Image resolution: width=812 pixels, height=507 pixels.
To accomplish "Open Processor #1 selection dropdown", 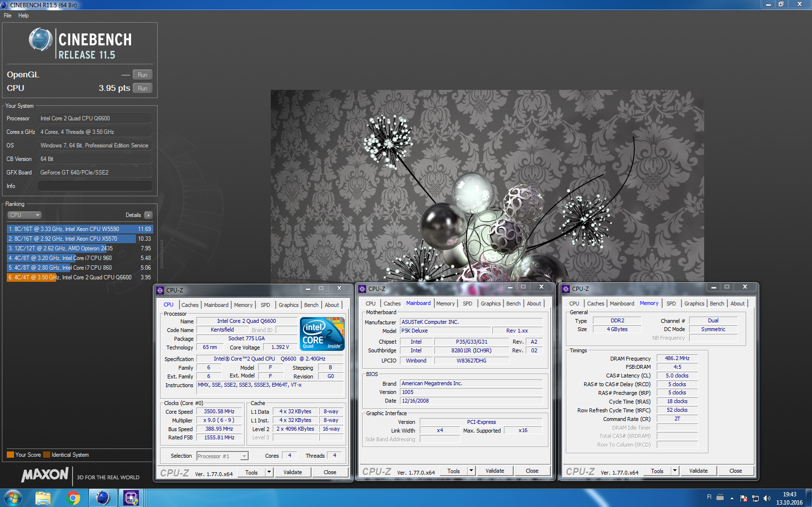I will [x=222, y=456].
